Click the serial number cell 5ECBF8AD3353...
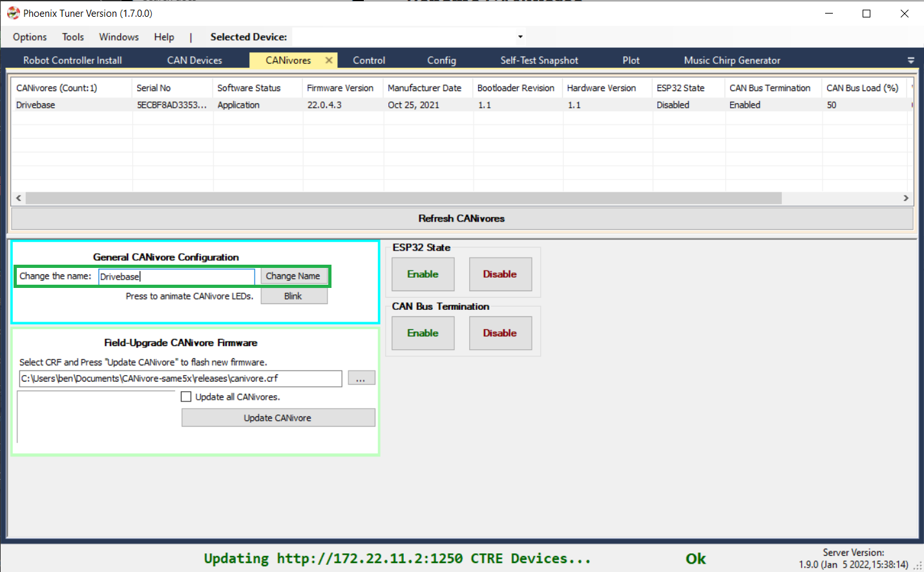 click(172, 105)
